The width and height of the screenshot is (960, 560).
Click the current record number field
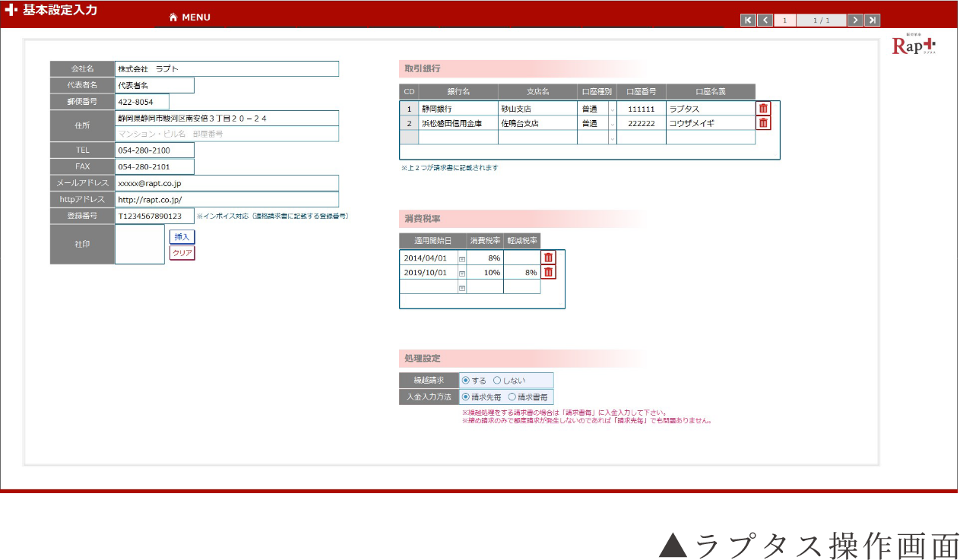click(785, 21)
